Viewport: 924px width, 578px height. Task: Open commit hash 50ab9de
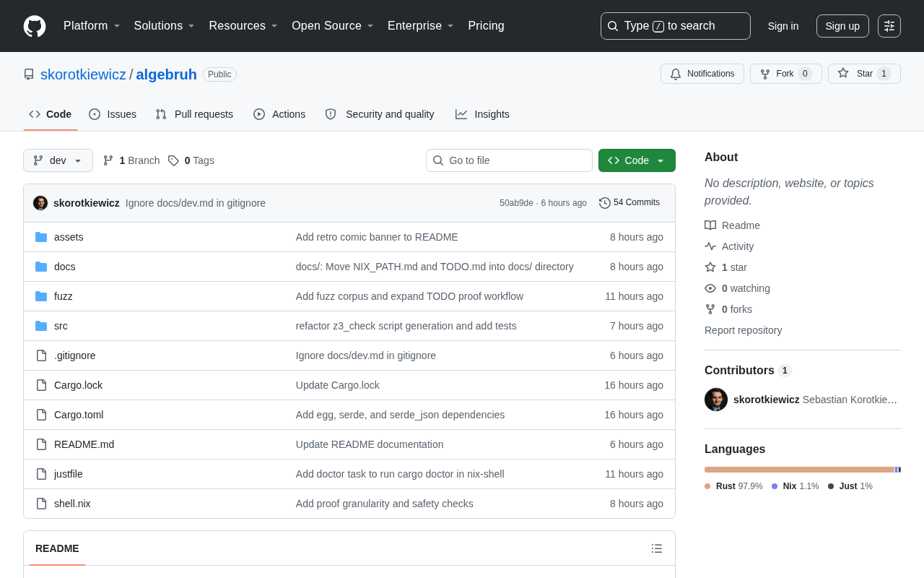[516, 203]
